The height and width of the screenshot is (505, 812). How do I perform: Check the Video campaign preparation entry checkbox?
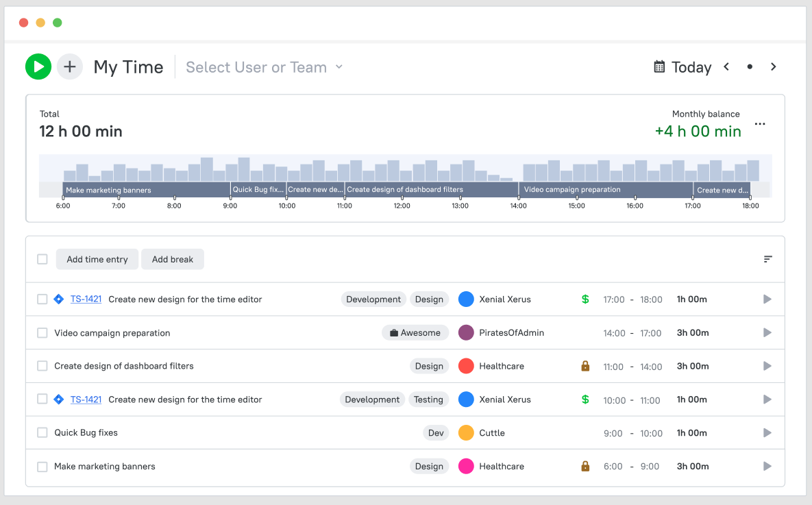click(42, 332)
